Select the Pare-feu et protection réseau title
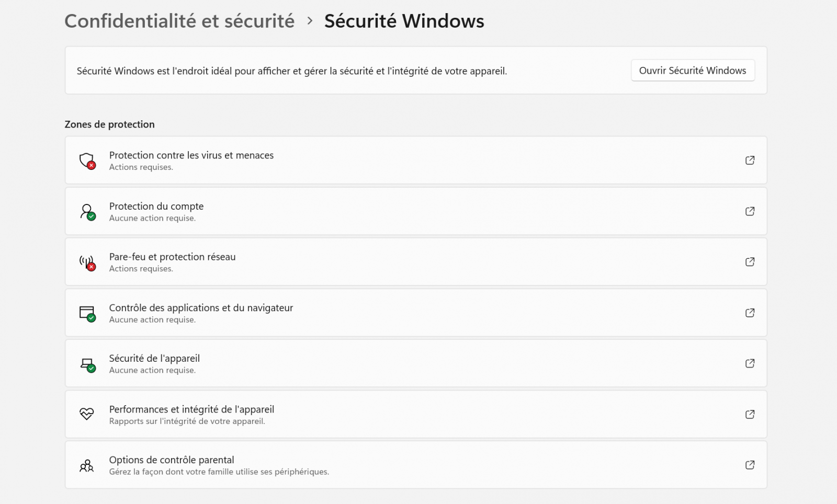This screenshot has width=837, height=504. 172,257
